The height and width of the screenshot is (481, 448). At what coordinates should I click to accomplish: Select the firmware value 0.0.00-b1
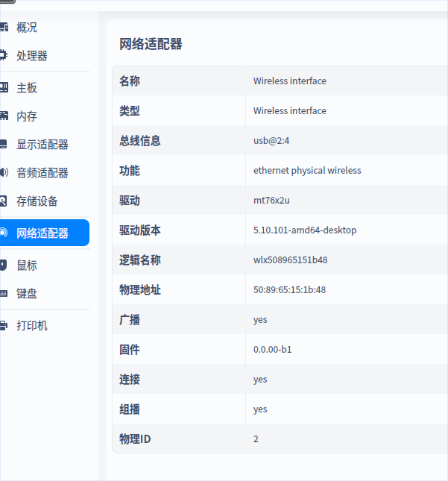pyautogui.click(x=272, y=350)
